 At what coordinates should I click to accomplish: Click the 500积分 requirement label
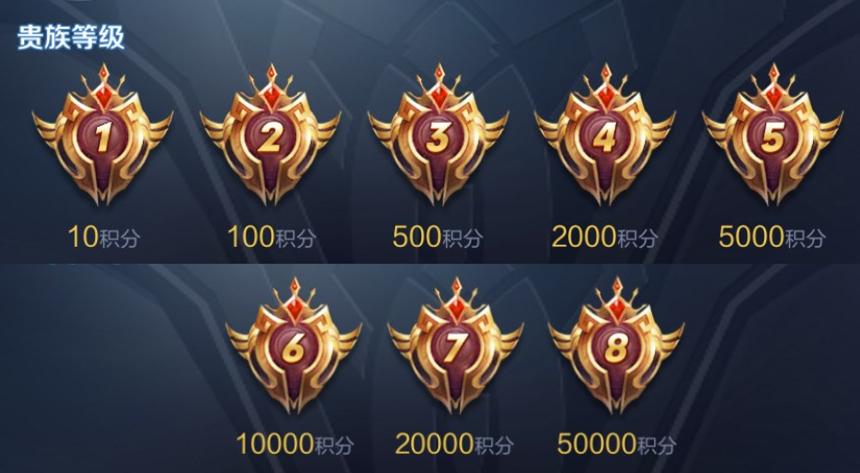click(x=438, y=237)
